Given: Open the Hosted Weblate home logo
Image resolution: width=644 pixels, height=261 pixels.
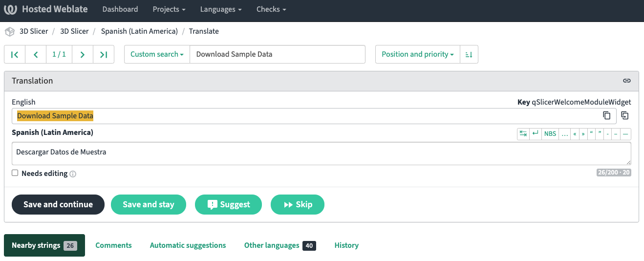Looking at the screenshot, I should pyautogui.click(x=46, y=9).
